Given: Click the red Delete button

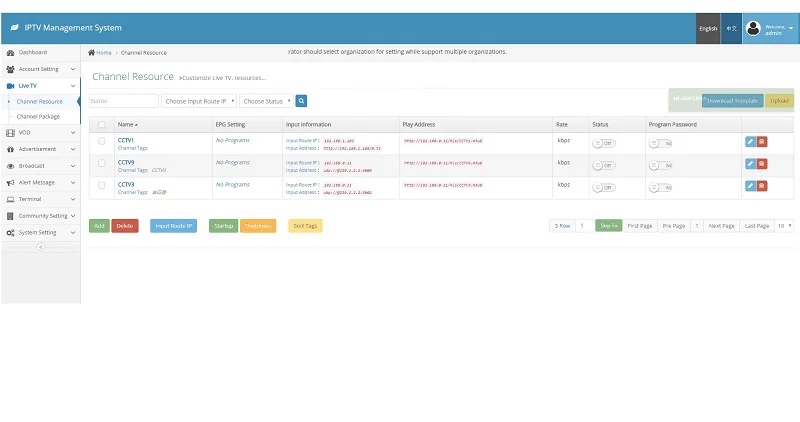Looking at the screenshot, I should 125,226.
